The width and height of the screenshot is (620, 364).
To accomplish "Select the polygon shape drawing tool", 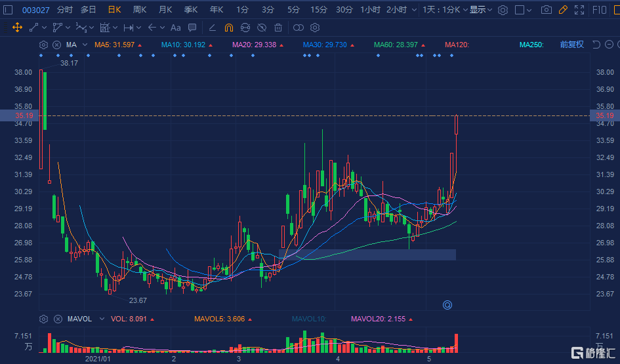I will coord(57,28).
